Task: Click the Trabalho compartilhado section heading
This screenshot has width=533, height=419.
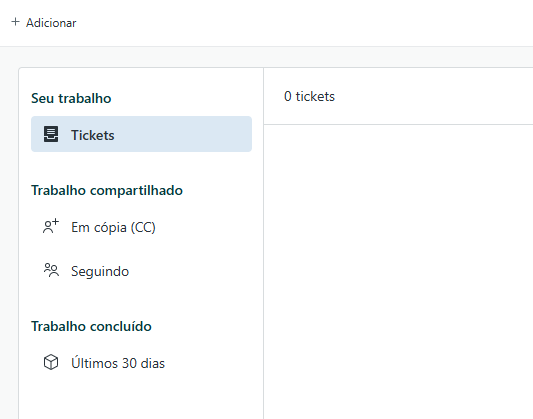Action: pyautogui.click(x=107, y=190)
